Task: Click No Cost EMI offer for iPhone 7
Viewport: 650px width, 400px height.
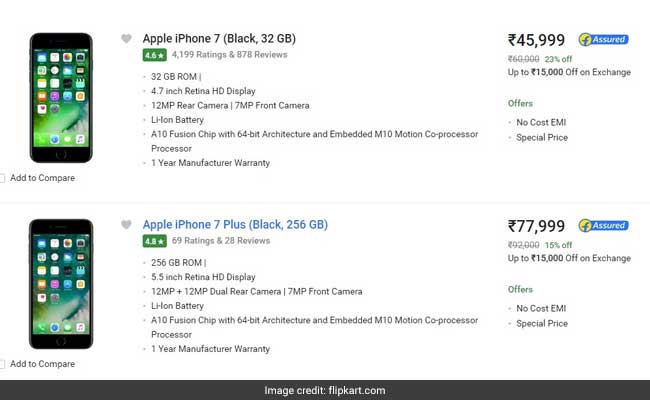Action: pyautogui.click(x=542, y=122)
